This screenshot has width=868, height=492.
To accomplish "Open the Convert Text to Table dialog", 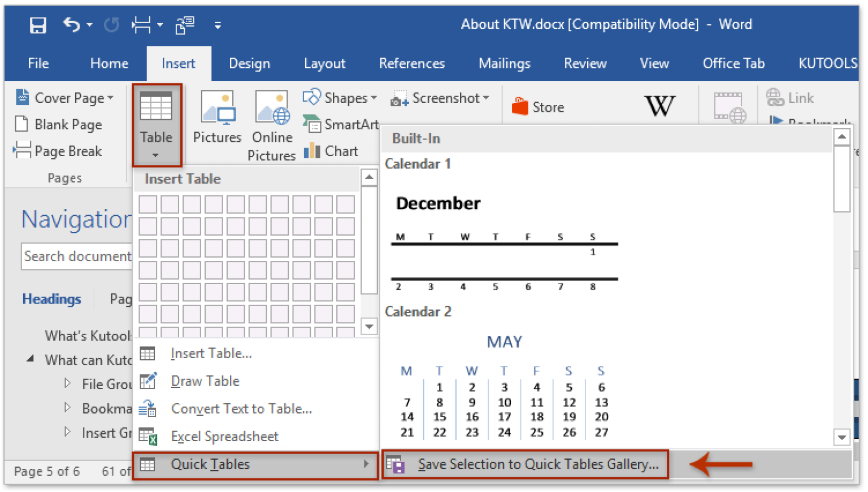I will pos(241,408).
